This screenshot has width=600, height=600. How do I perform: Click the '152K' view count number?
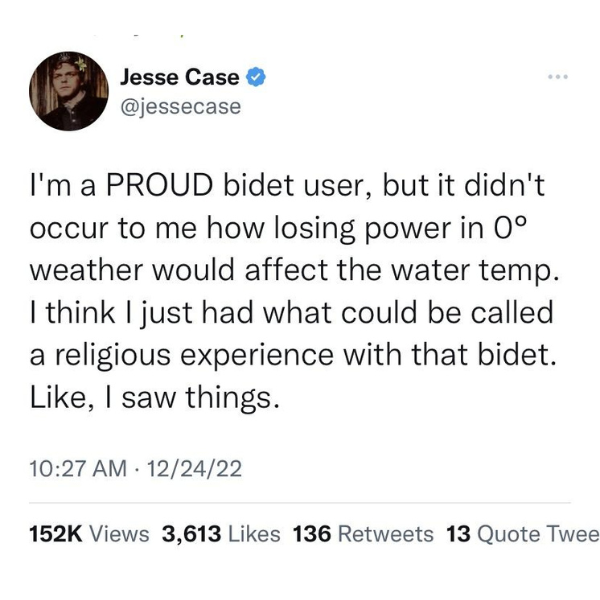point(56,533)
